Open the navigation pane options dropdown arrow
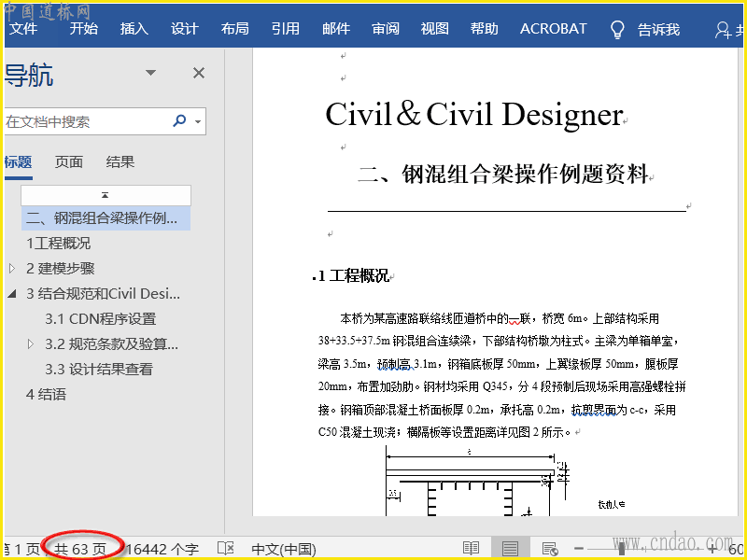Viewport: 747px width, 560px height. point(150,73)
